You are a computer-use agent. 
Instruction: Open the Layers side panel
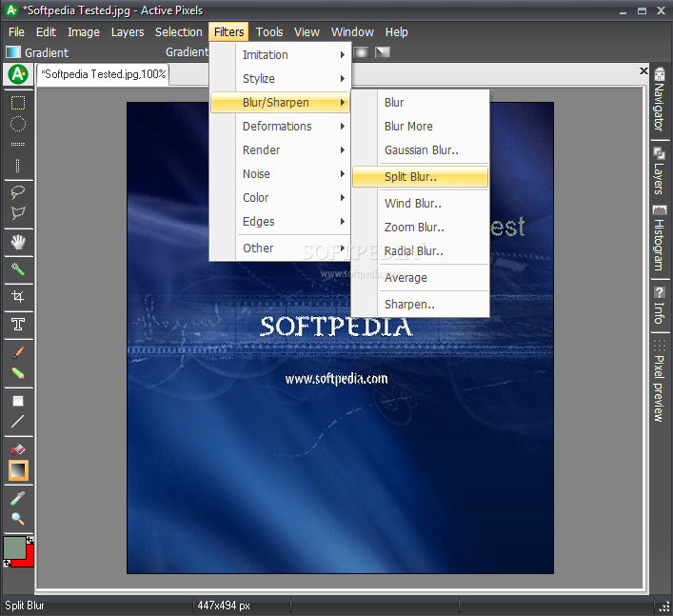pyautogui.click(x=660, y=170)
